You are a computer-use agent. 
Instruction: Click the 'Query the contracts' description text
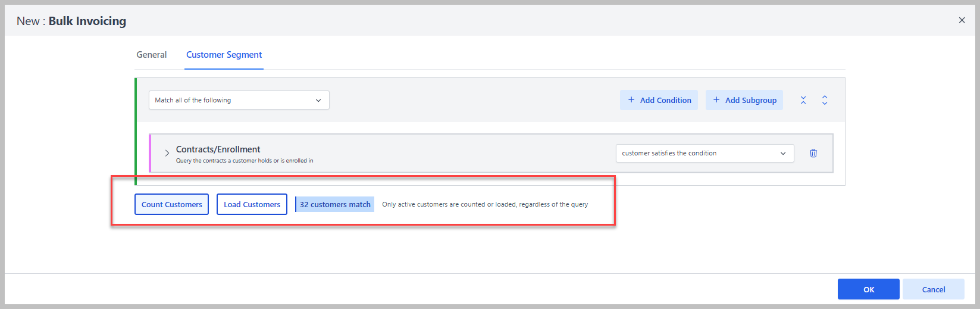tap(245, 161)
